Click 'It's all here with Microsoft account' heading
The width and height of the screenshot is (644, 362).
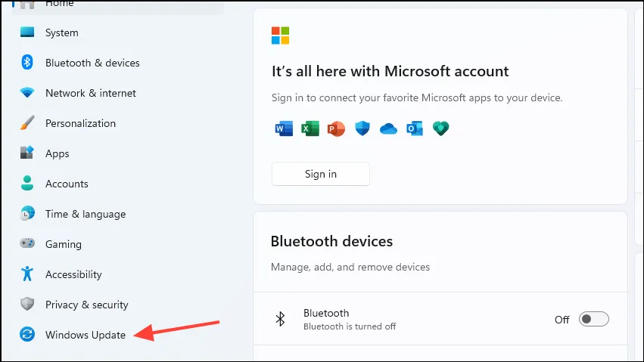tap(390, 71)
